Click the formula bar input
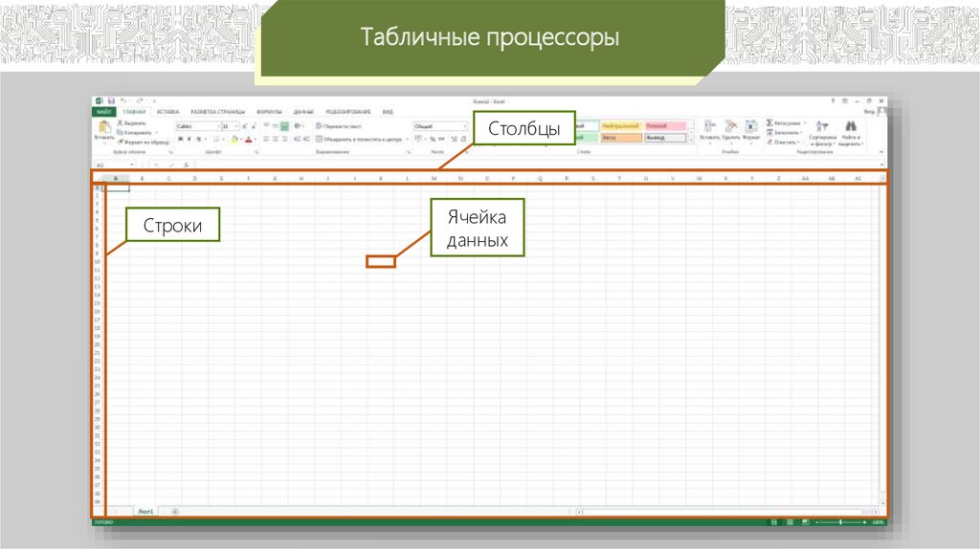Viewport: 980px width, 549px height. pyautogui.click(x=536, y=165)
